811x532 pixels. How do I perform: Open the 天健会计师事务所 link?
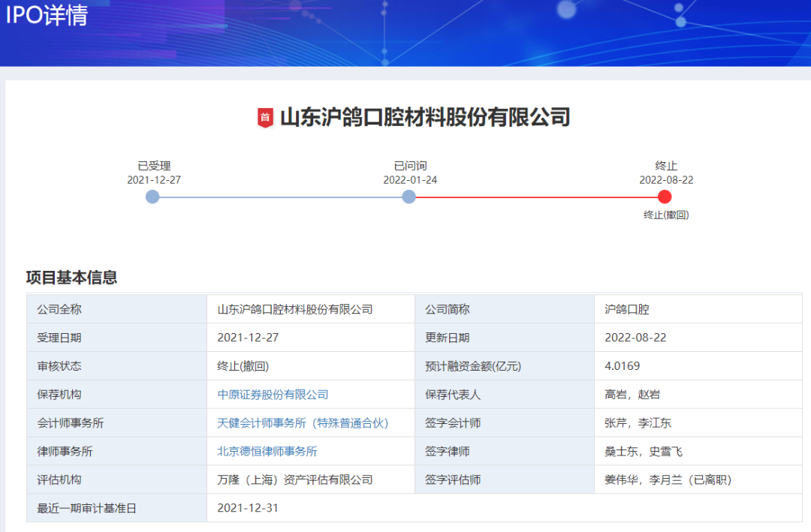(303, 423)
